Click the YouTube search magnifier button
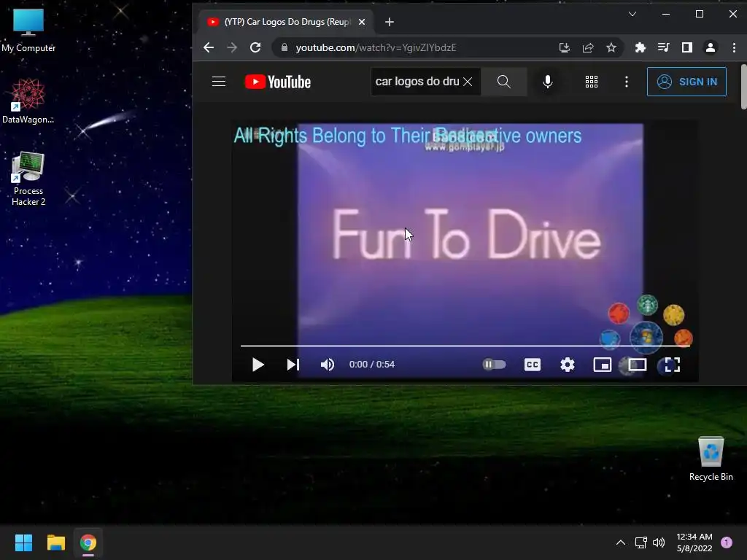 [x=503, y=82]
